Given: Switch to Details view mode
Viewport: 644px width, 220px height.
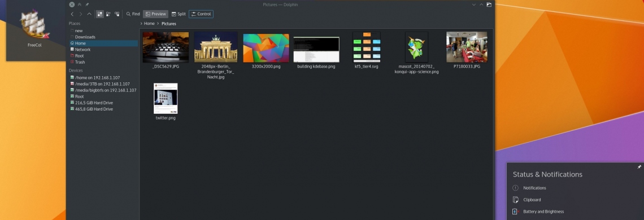Looking at the screenshot, I should point(117,14).
